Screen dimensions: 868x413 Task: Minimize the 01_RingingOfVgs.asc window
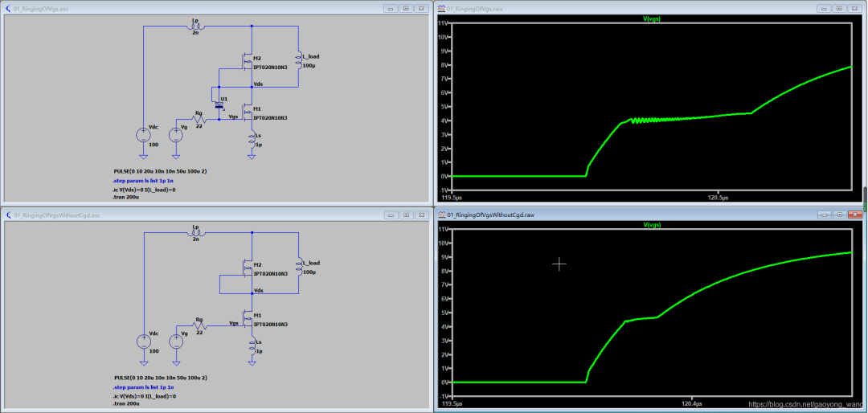tap(391, 8)
